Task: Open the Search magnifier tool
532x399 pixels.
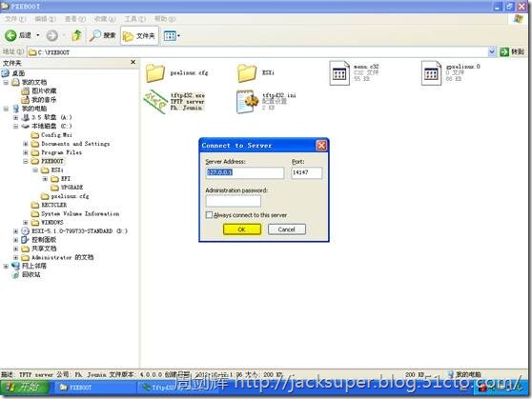Action: (x=102, y=35)
